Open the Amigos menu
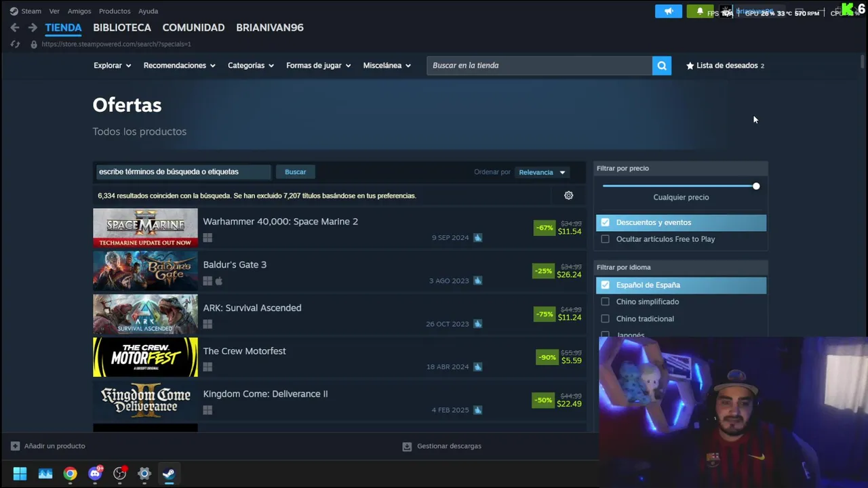868x488 pixels. pos(79,11)
